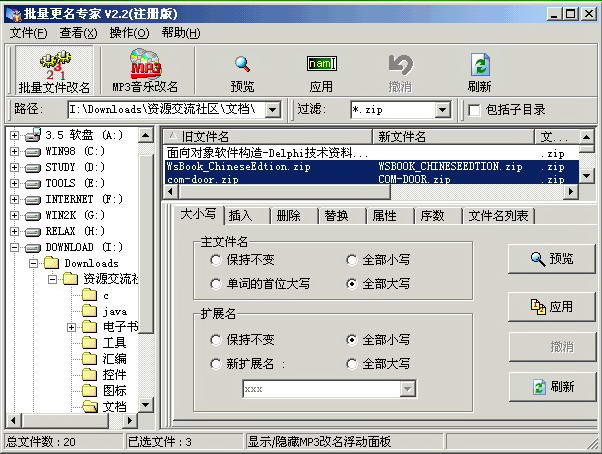The image size is (602, 454).
Task: Click the 预览 button on right panel
Action: click(x=552, y=258)
